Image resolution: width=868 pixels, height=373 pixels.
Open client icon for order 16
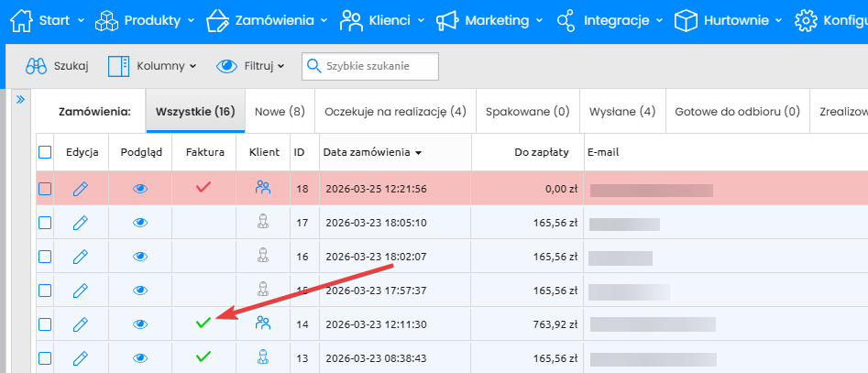coord(263,256)
